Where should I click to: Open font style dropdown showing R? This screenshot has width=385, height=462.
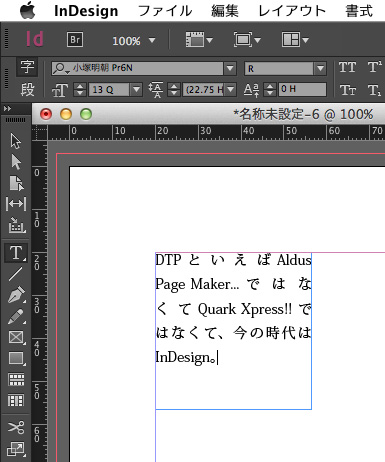[x=320, y=68]
